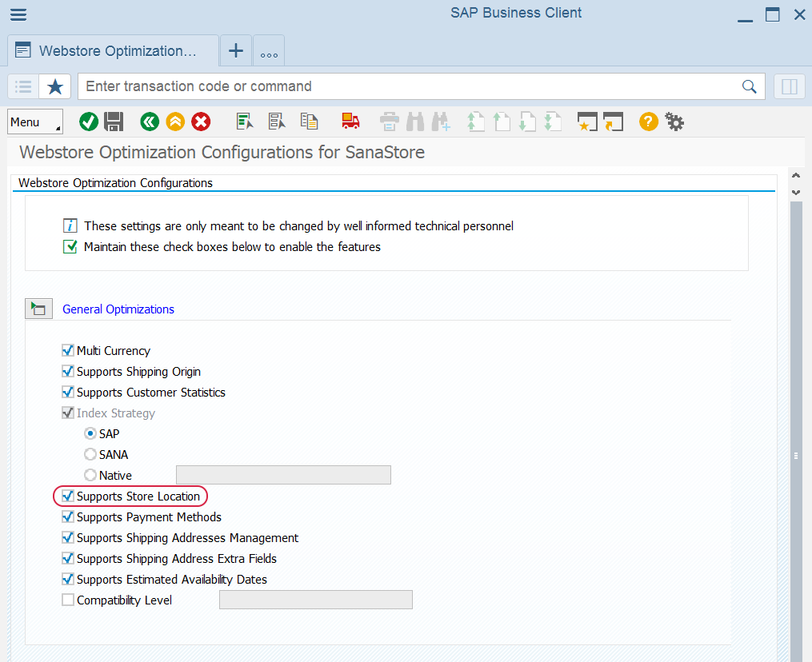Jump to last page with the double down-arrow page icon

click(x=553, y=122)
